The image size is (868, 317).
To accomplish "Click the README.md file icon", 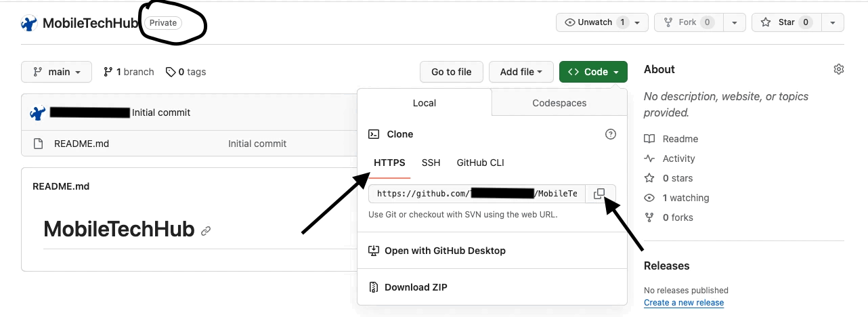I will click(38, 144).
